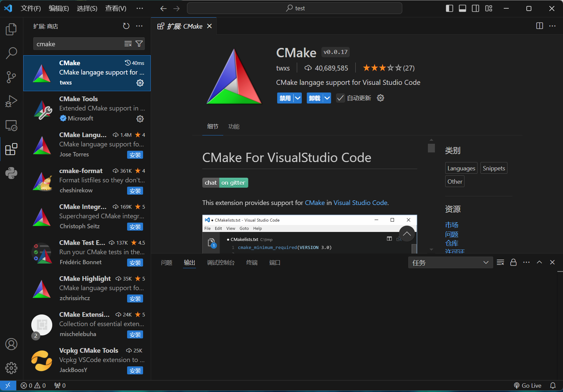Clear the output panel

[500, 262]
